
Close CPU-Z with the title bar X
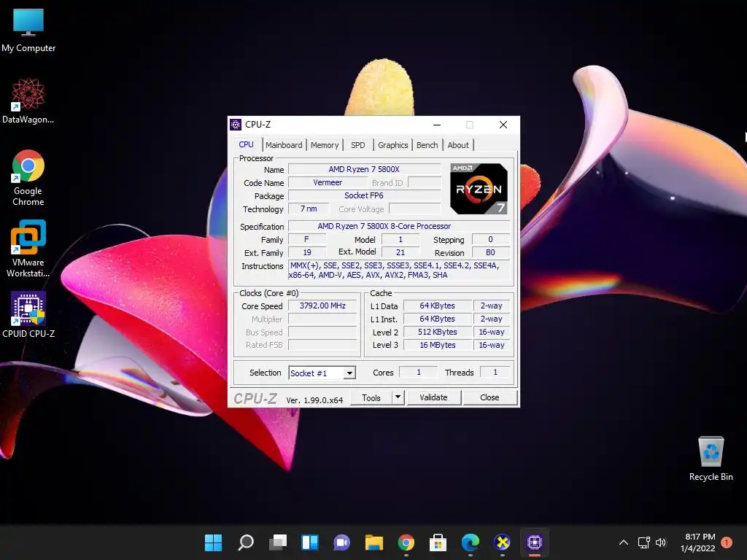(x=503, y=125)
